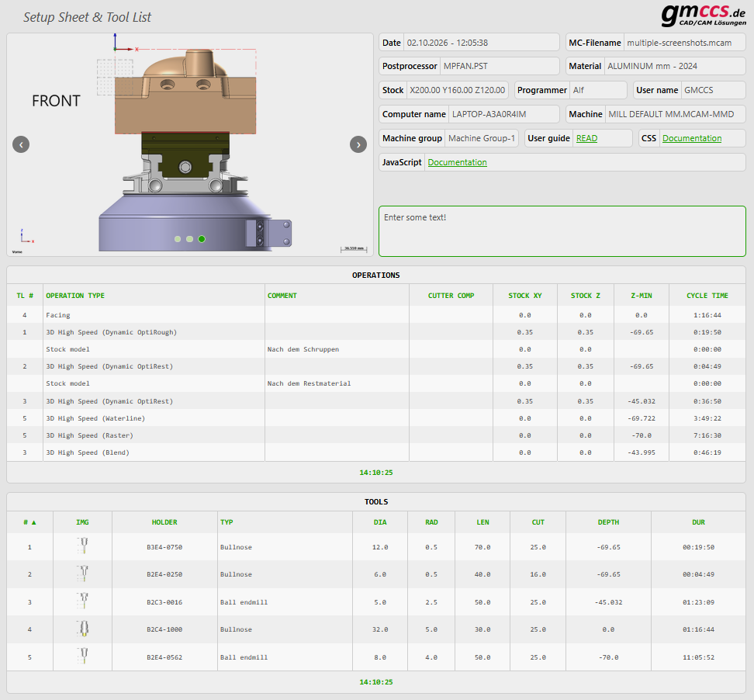Click the DUR column header
The height and width of the screenshot is (700, 754).
[699, 522]
